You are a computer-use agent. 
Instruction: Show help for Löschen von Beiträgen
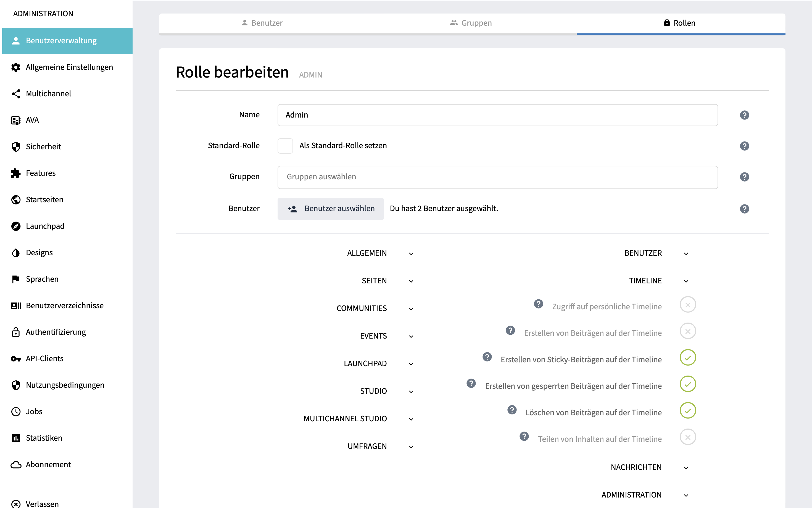click(x=512, y=410)
